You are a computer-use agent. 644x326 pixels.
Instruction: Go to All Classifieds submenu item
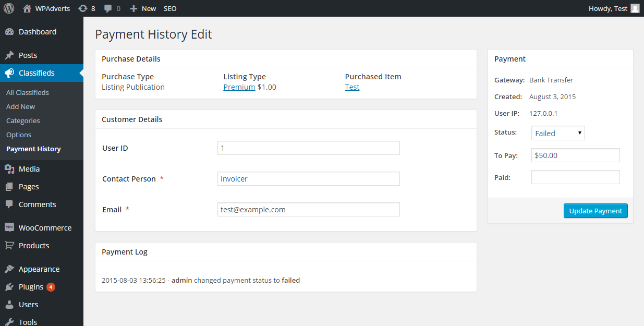28,92
